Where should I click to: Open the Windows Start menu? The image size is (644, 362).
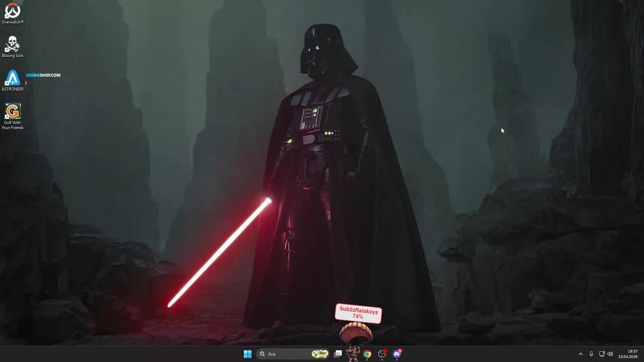tap(248, 354)
